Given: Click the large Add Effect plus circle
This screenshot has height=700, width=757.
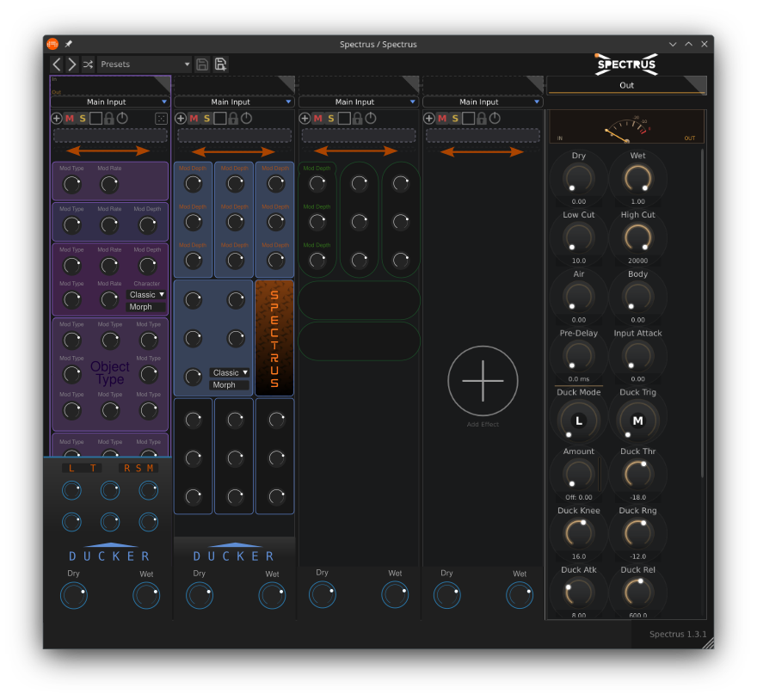Looking at the screenshot, I should 483,381.
